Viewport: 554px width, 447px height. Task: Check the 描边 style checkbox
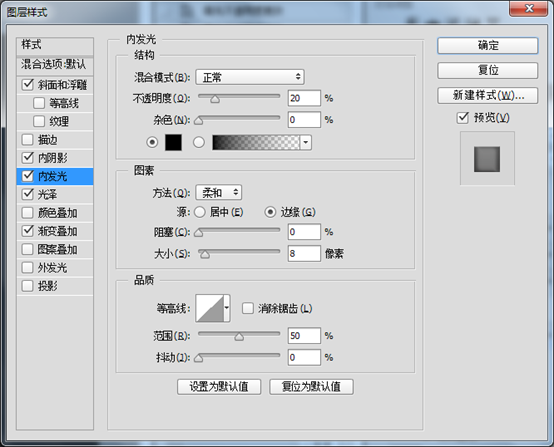(28, 140)
